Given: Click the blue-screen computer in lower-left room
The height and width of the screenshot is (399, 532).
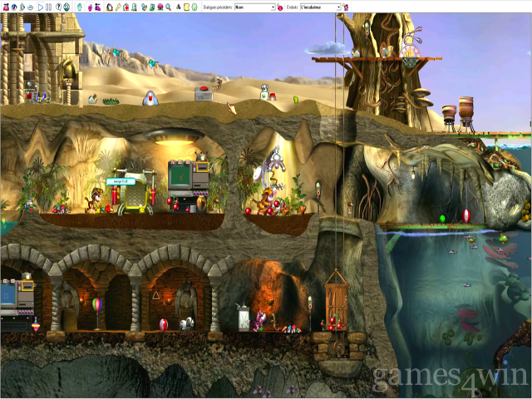Looking at the screenshot, I should 7,293.
